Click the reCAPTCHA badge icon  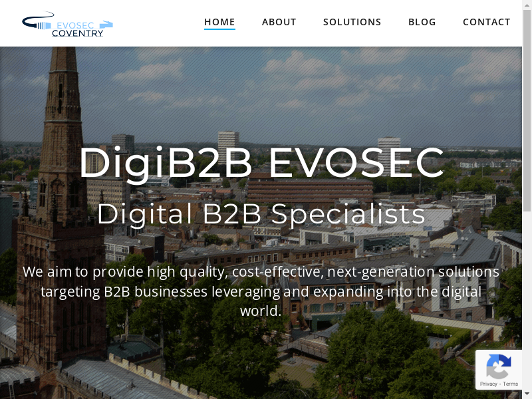pos(498,366)
